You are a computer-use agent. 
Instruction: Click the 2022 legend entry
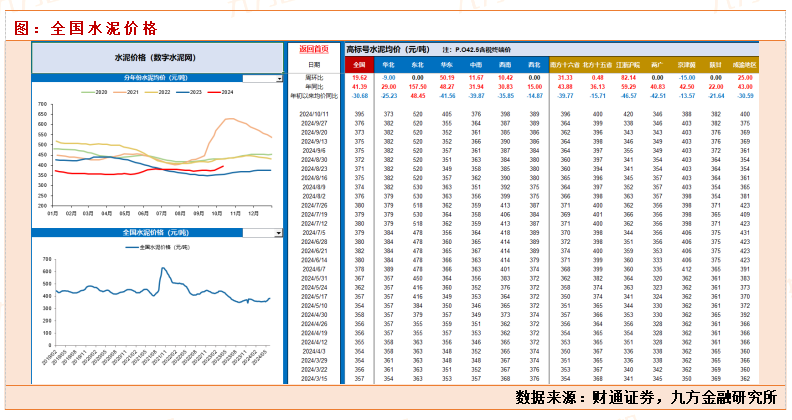158,92
